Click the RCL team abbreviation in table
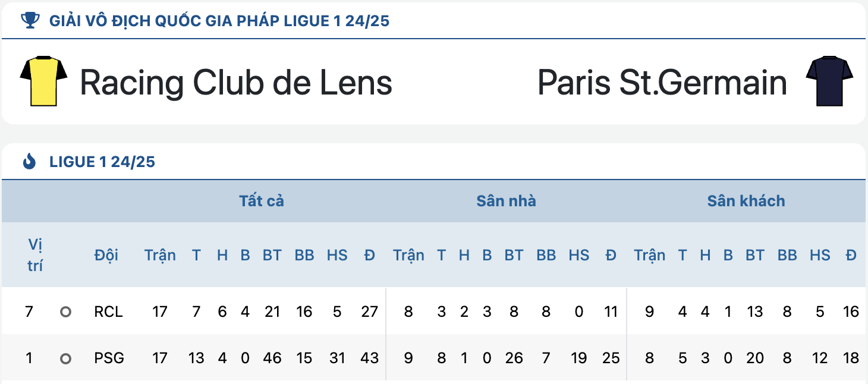The height and width of the screenshot is (384, 868). pos(108,311)
